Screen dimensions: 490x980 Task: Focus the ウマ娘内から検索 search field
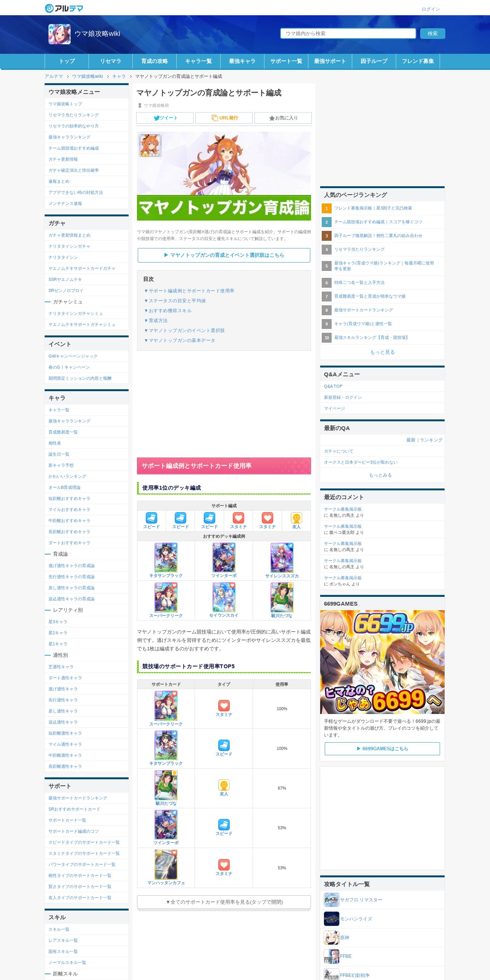pos(348,34)
